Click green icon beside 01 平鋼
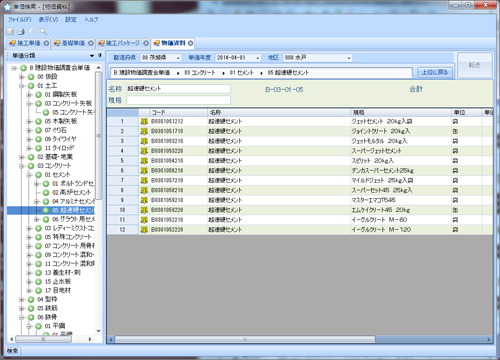Viewport: 500px width, 360px height. 38,326
